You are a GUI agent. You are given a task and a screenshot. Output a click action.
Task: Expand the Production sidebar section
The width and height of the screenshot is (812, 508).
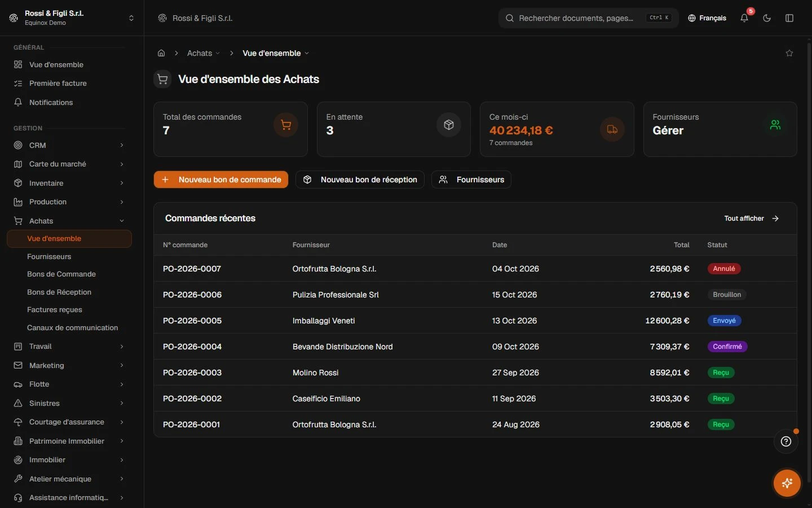point(69,202)
